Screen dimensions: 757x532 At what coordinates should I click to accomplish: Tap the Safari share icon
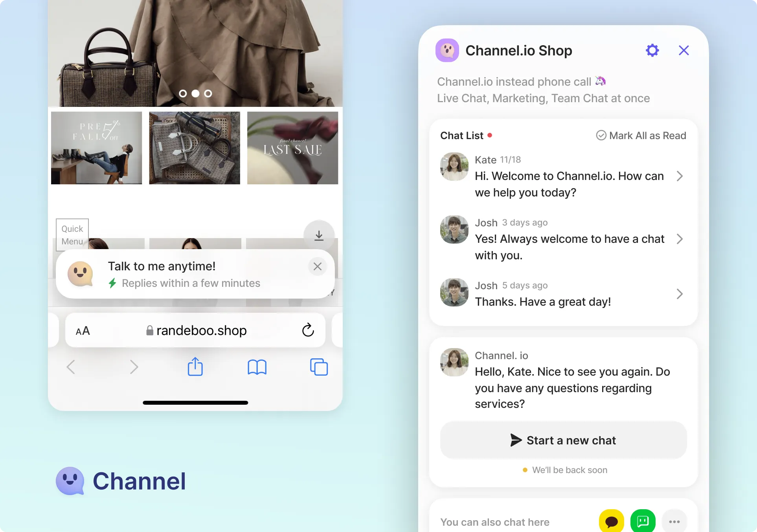195,367
